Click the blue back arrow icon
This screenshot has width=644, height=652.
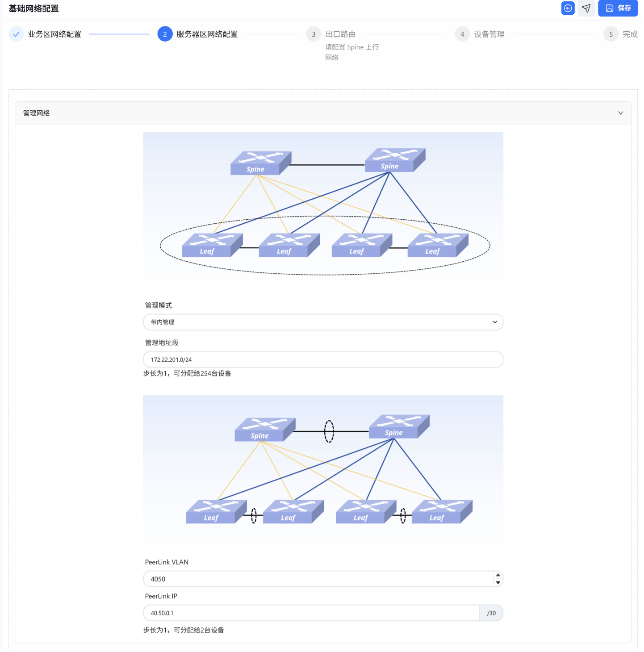tap(568, 8)
